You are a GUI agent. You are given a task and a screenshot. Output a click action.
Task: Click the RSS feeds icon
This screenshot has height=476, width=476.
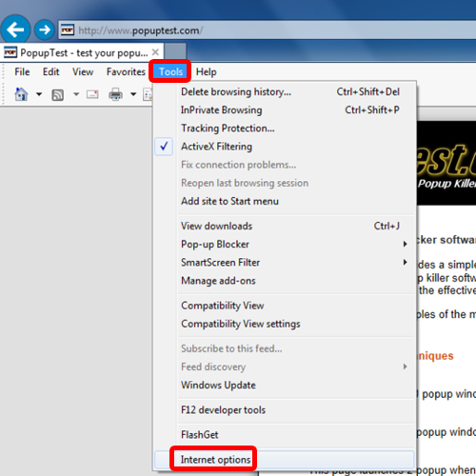[57, 95]
